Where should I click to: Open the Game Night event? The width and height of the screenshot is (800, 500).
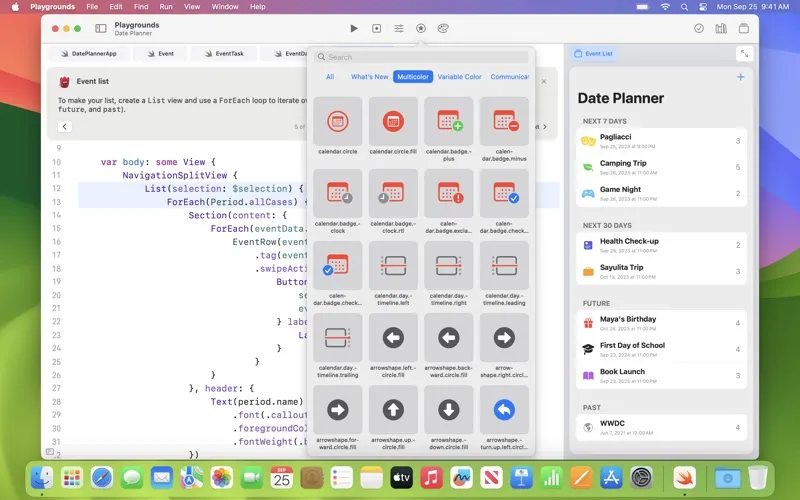[x=661, y=193]
